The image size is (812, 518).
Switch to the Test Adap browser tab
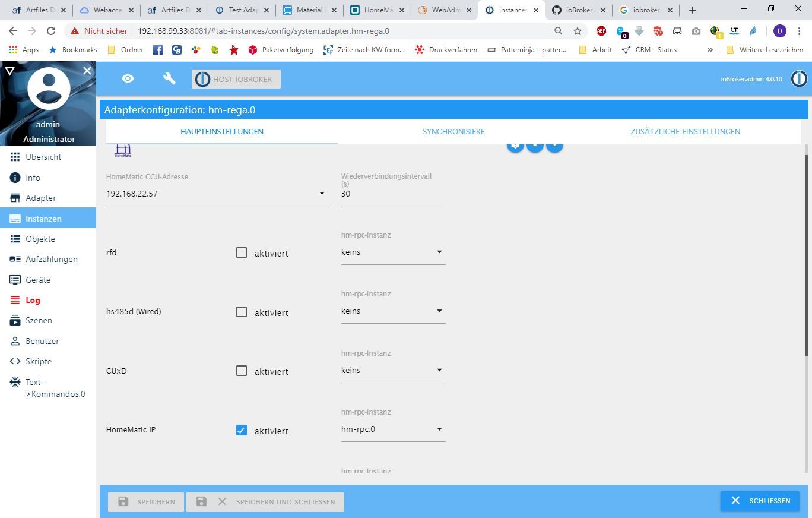pos(242,10)
